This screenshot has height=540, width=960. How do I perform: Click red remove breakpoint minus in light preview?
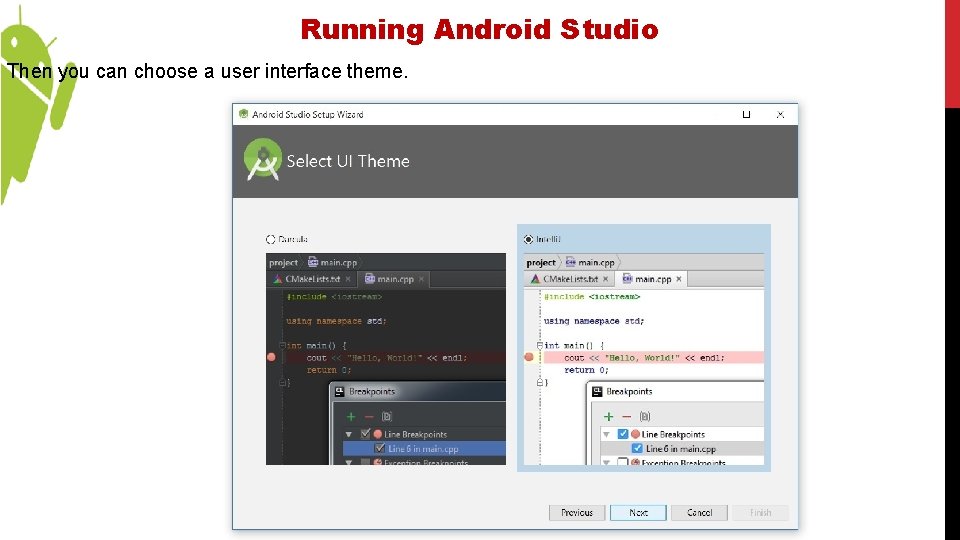(626, 417)
